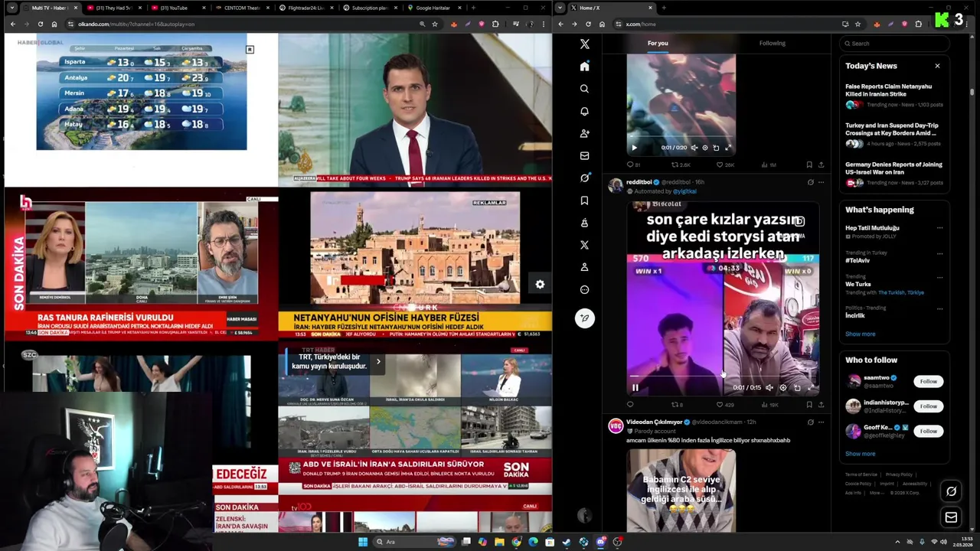
Task: Click the X logo at sidebar top
Action: (584, 44)
